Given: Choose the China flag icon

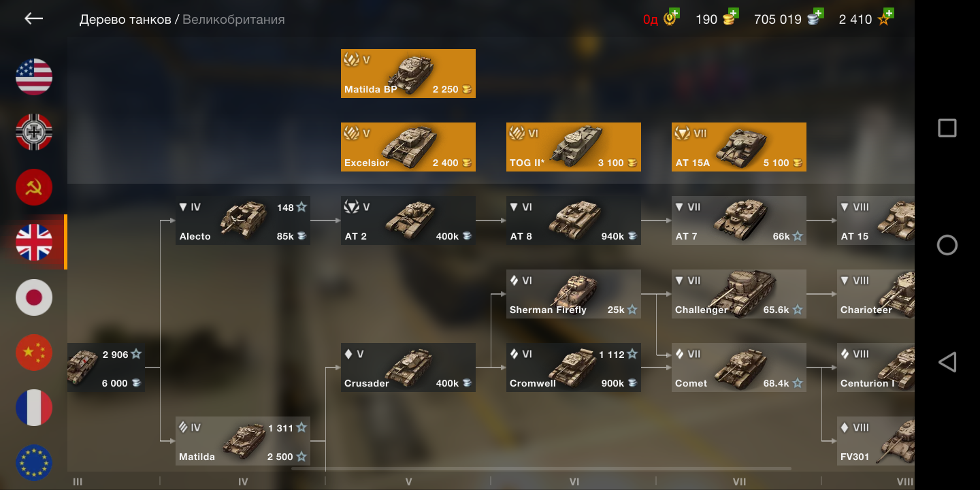Looking at the screenshot, I should [x=34, y=352].
